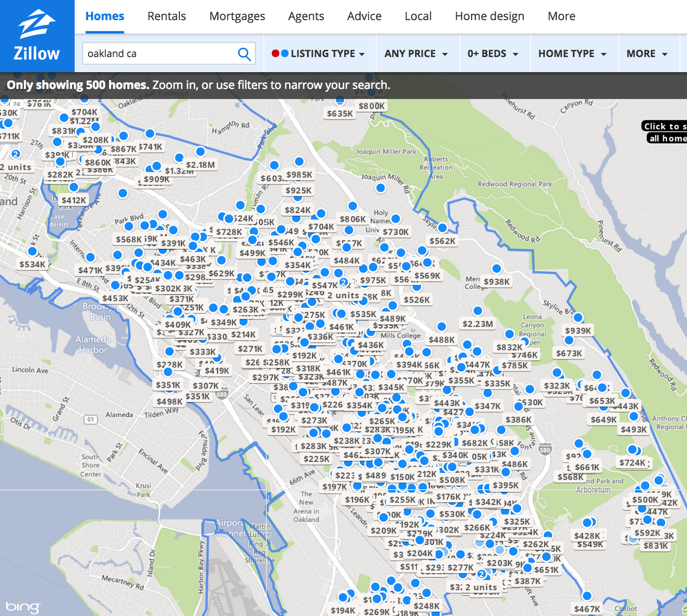Screen dimensions: 687x616
Task: Select the $785K price label
Action: (515, 366)
